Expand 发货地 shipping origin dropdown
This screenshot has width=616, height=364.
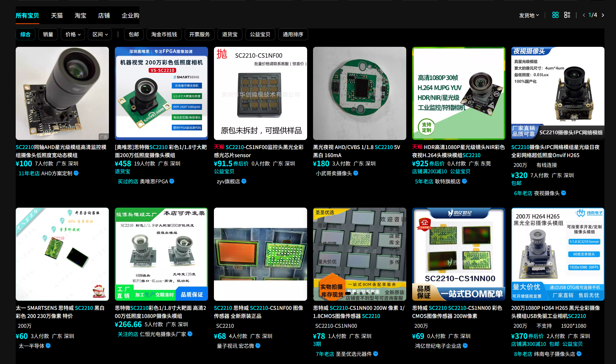(x=529, y=15)
